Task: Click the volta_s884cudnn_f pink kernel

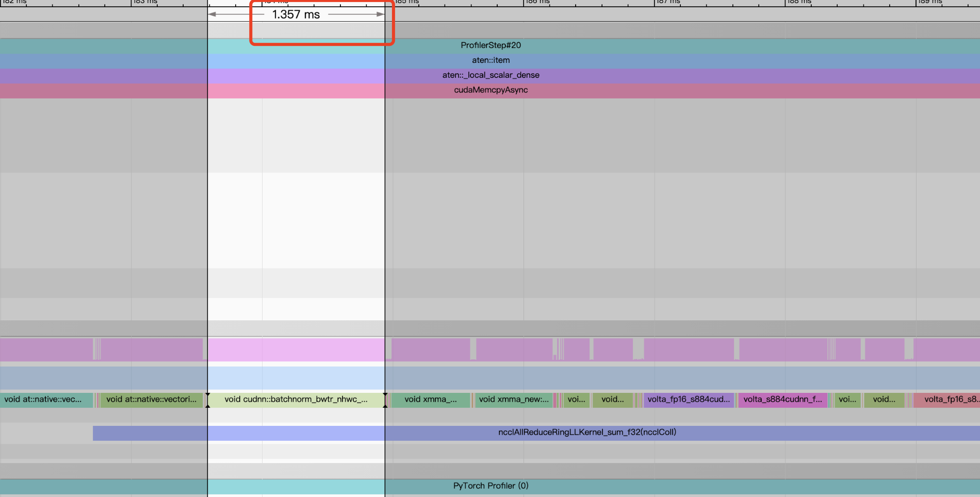Action: coord(782,400)
